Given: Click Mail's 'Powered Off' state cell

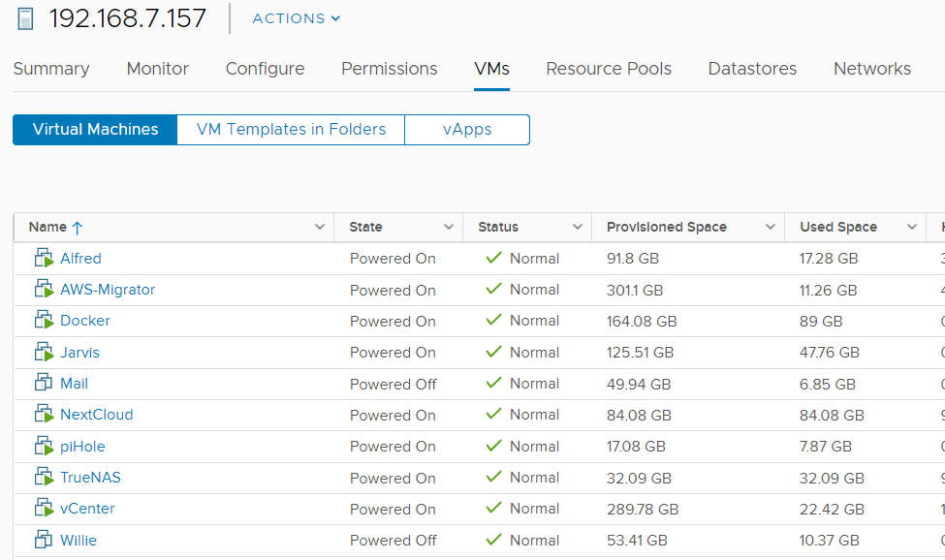Looking at the screenshot, I should [x=393, y=385].
